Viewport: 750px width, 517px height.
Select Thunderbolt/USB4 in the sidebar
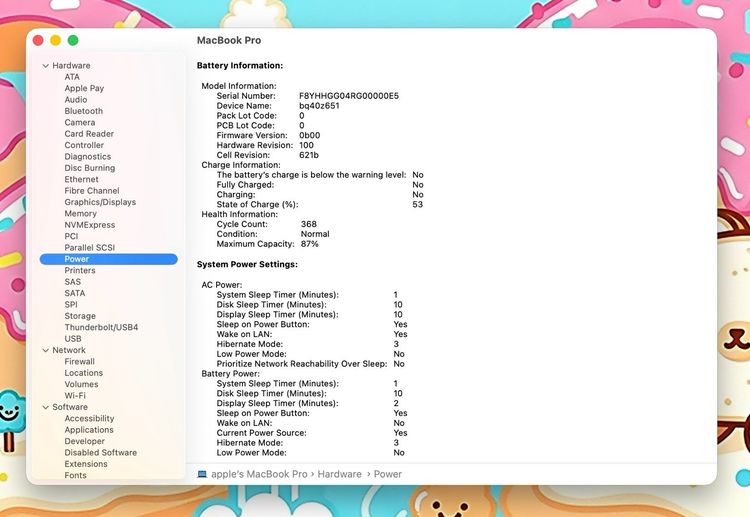click(x=101, y=327)
